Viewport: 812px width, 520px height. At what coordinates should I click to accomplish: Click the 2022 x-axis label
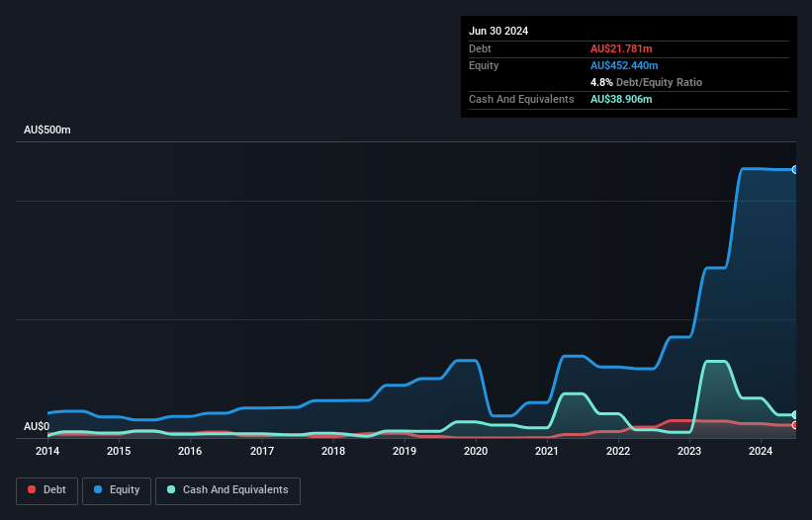pyautogui.click(x=618, y=451)
